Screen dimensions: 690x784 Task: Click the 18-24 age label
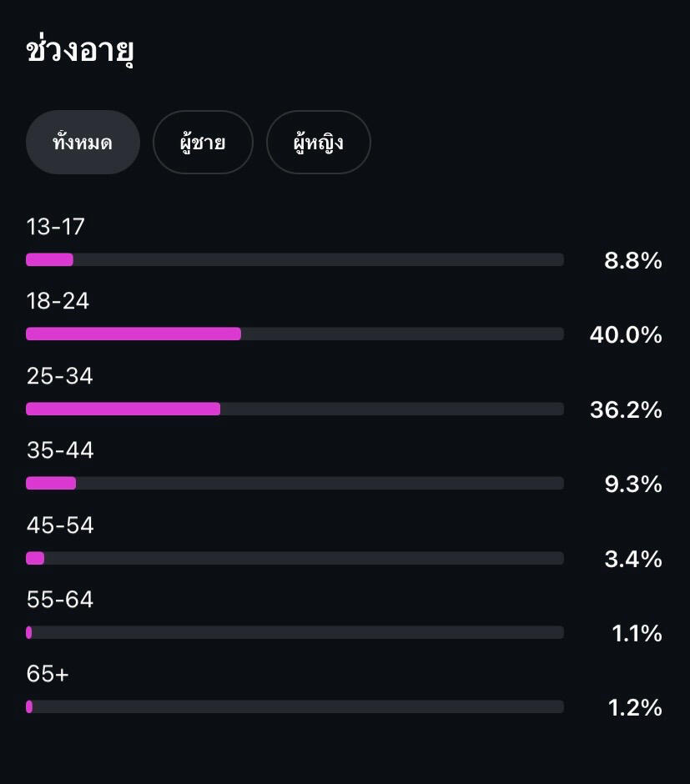[x=58, y=301]
